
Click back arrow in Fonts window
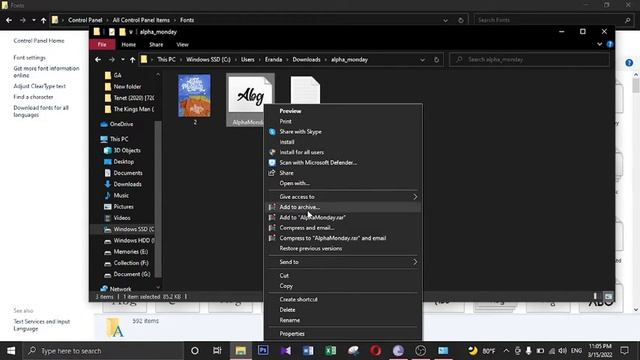tap(9, 20)
